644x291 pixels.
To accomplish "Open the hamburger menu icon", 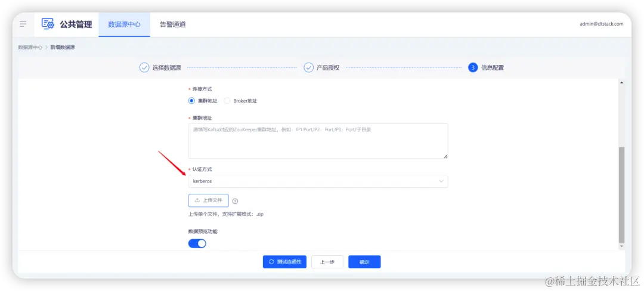I will click(x=23, y=24).
